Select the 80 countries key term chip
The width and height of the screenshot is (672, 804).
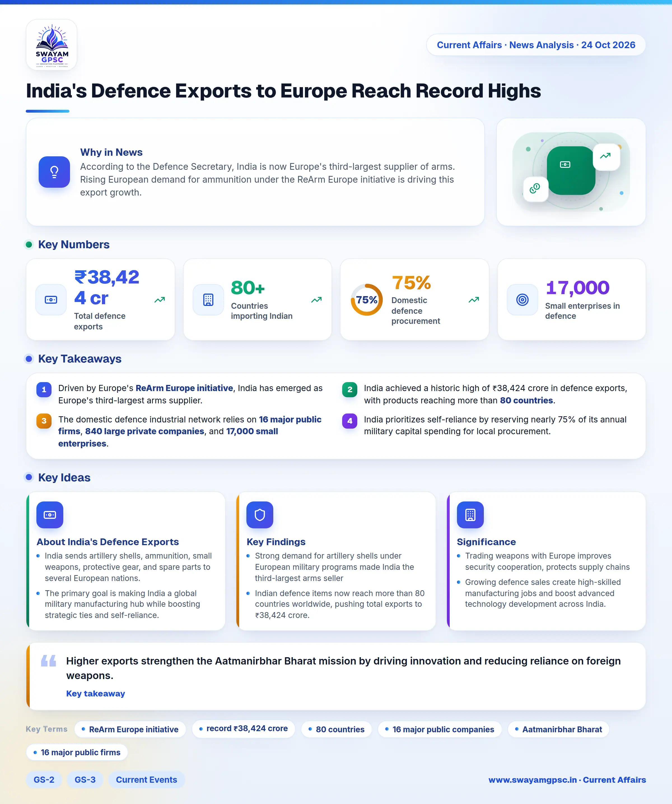coord(336,729)
